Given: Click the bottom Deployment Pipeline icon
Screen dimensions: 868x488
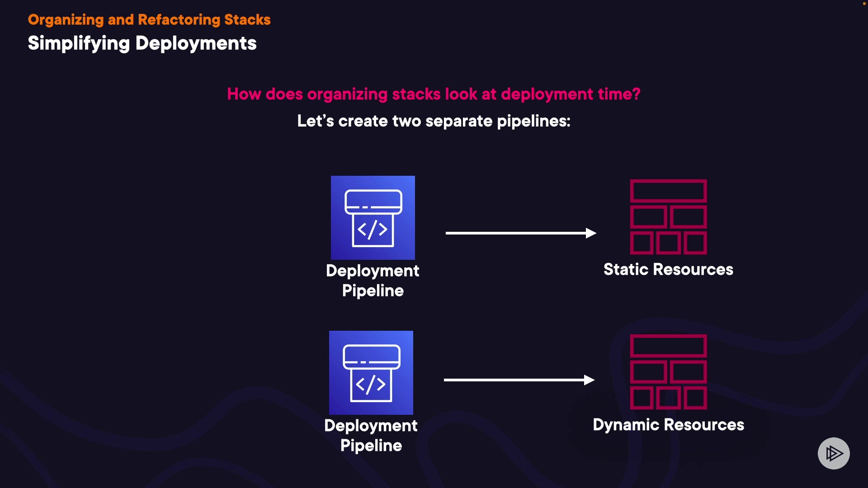Looking at the screenshot, I should pos(371,372).
